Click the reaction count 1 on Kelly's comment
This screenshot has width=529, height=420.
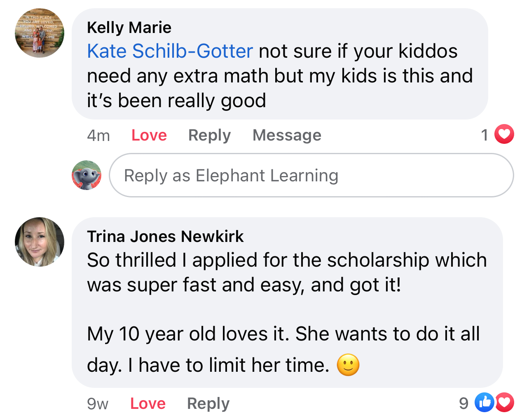485,135
